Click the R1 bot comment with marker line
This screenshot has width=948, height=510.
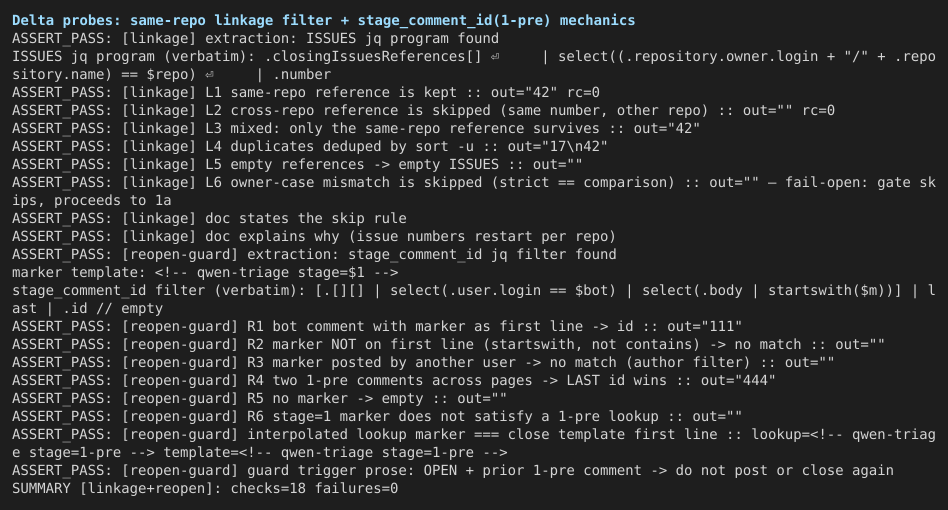[377, 327]
